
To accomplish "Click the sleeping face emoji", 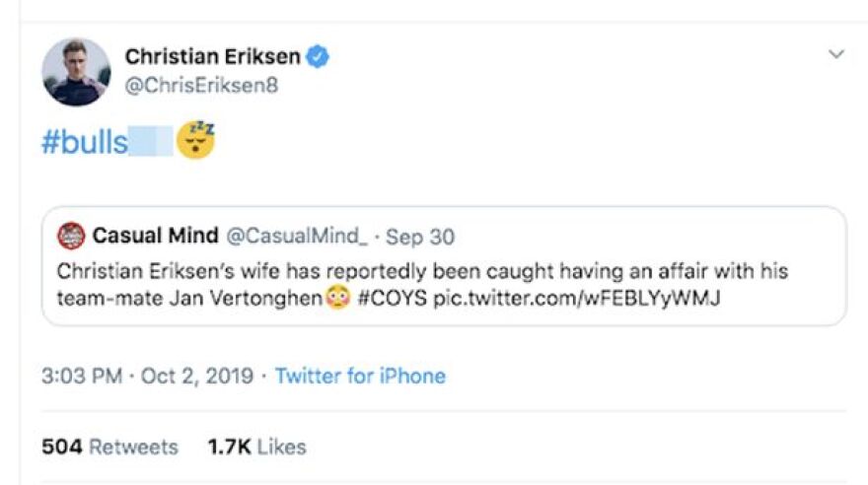I will pyautogui.click(x=195, y=142).
